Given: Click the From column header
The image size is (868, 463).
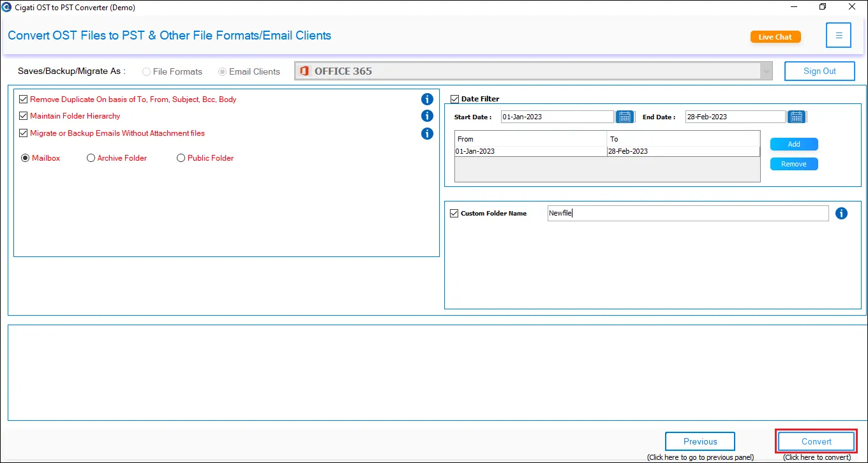Looking at the screenshot, I should 530,139.
